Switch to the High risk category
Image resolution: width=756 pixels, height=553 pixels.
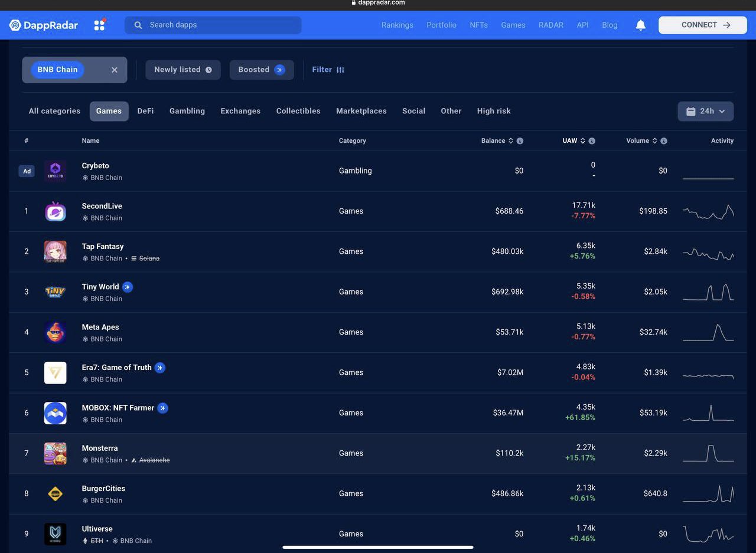(494, 111)
